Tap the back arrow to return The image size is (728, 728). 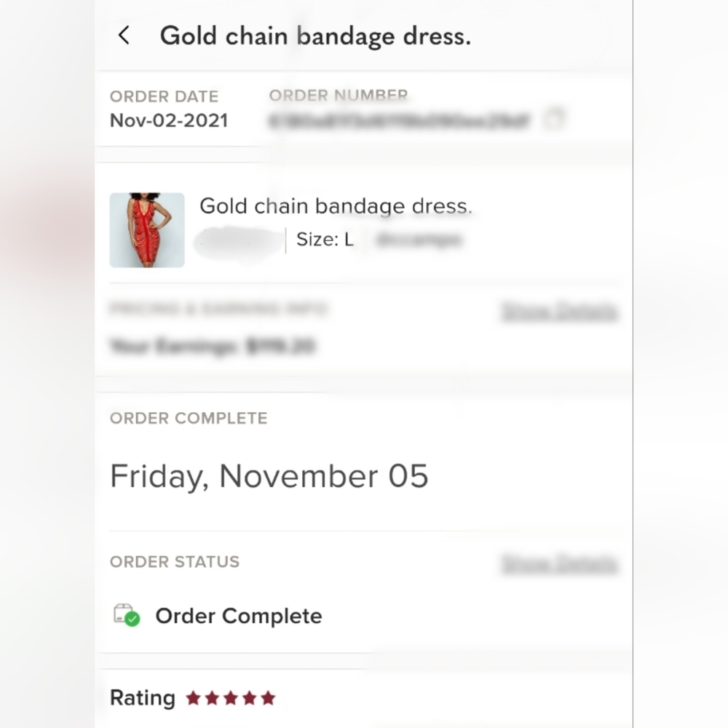124,34
